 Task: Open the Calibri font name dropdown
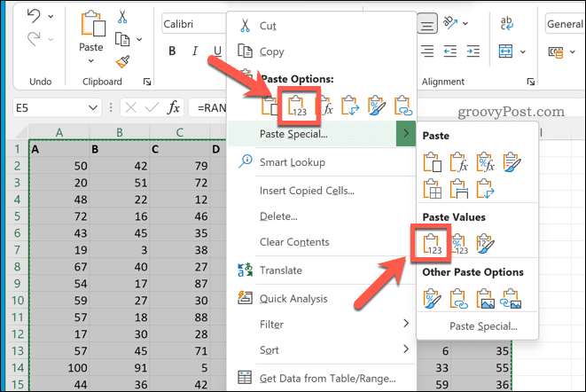[x=189, y=24]
